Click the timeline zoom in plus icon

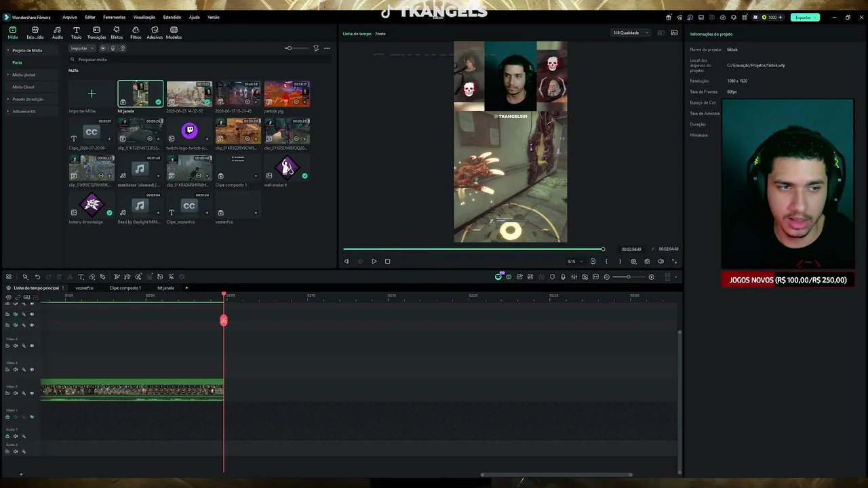[651, 277]
